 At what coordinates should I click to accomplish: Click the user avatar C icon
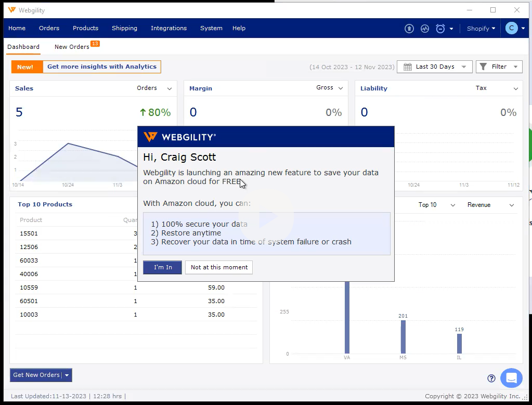point(511,28)
